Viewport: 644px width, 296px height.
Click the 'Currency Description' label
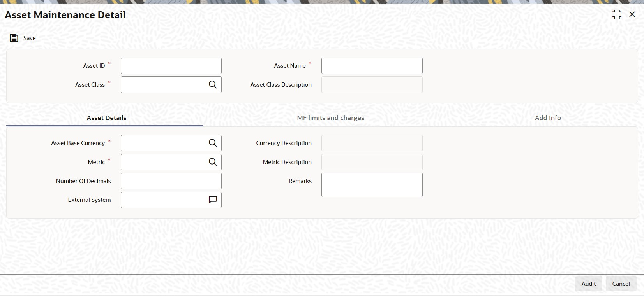tap(284, 143)
